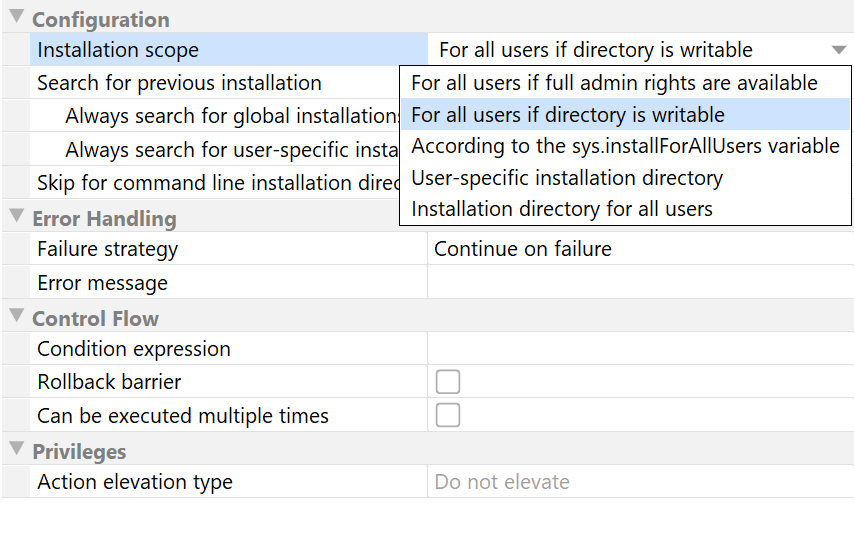Select 'Search for previous installation' property
Screen dimensions: 854x541
(x=179, y=83)
